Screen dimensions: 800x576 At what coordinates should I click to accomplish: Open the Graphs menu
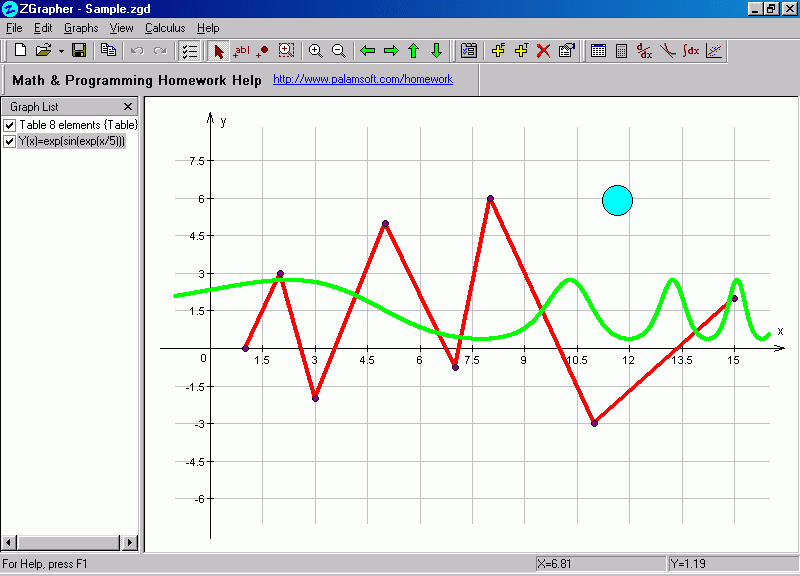click(81, 28)
